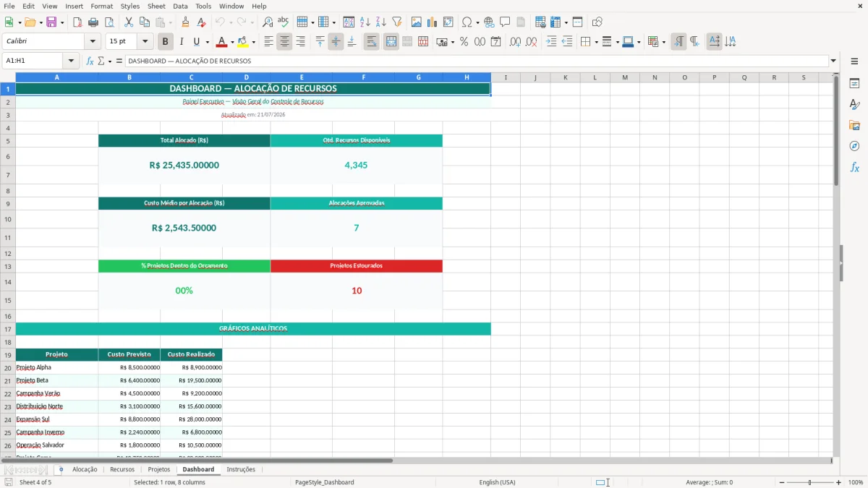This screenshot has width=868, height=488.
Task: Select row header 19
Action: pyautogui.click(x=8, y=355)
